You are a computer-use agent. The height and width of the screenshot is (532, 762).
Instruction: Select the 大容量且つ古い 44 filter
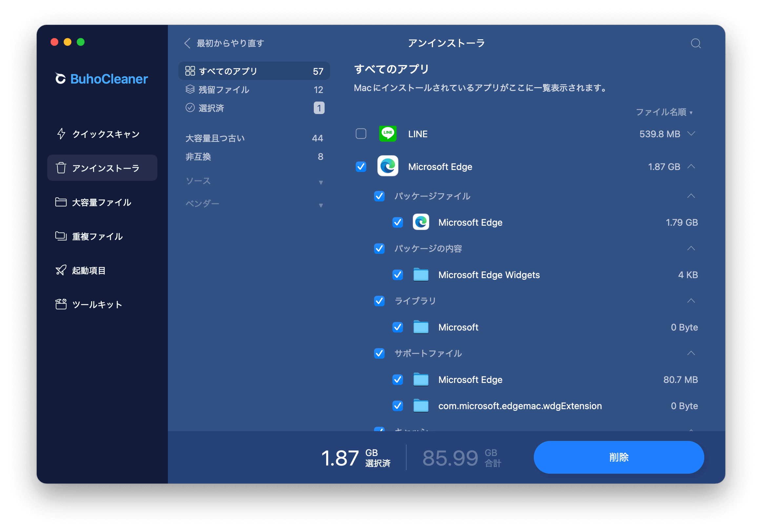pyautogui.click(x=254, y=138)
